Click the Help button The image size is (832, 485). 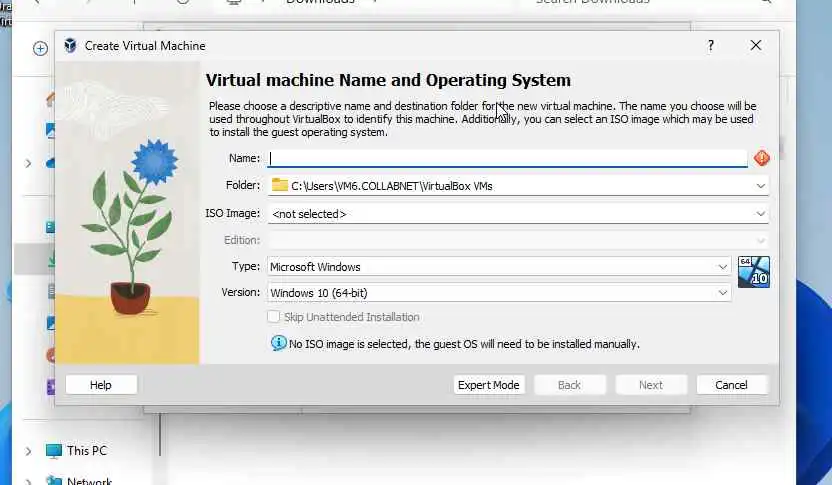[101, 385]
